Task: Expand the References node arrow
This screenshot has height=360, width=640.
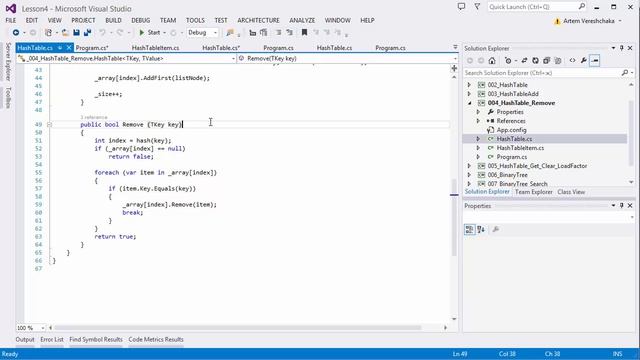Action: pos(478,121)
